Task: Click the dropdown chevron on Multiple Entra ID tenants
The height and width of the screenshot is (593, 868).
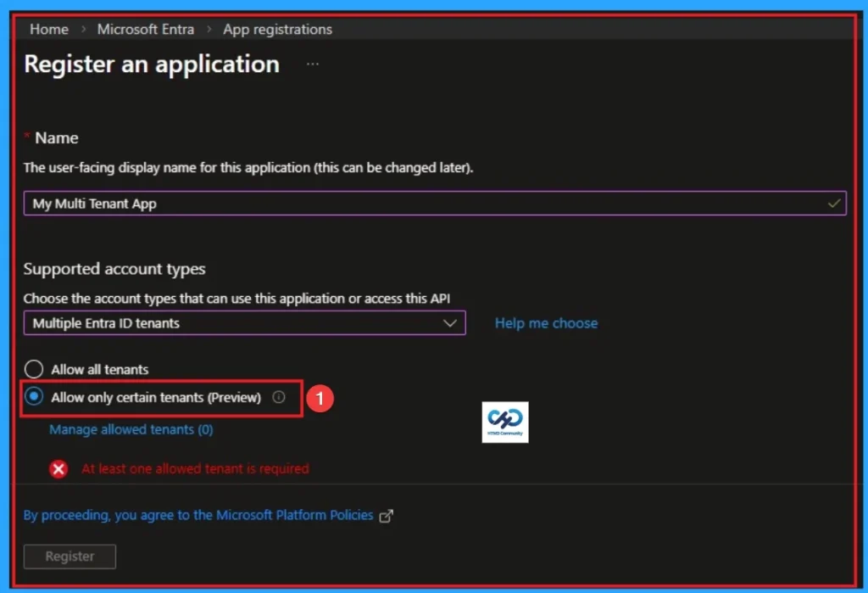Action: [x=451, y=323]
